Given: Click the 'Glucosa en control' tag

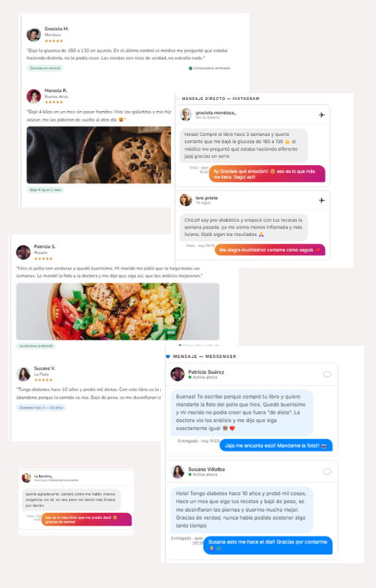Looking at the screenshot, I should coord(45,68).
